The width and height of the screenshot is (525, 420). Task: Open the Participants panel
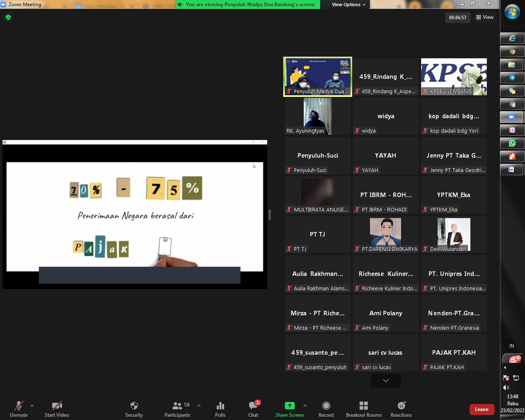tap(177, 406)
